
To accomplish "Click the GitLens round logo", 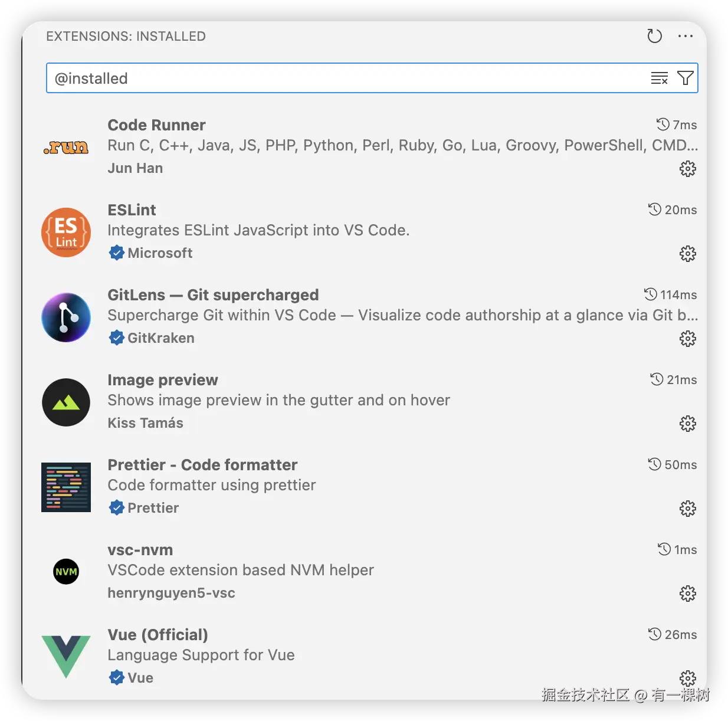I will [66, 317].
